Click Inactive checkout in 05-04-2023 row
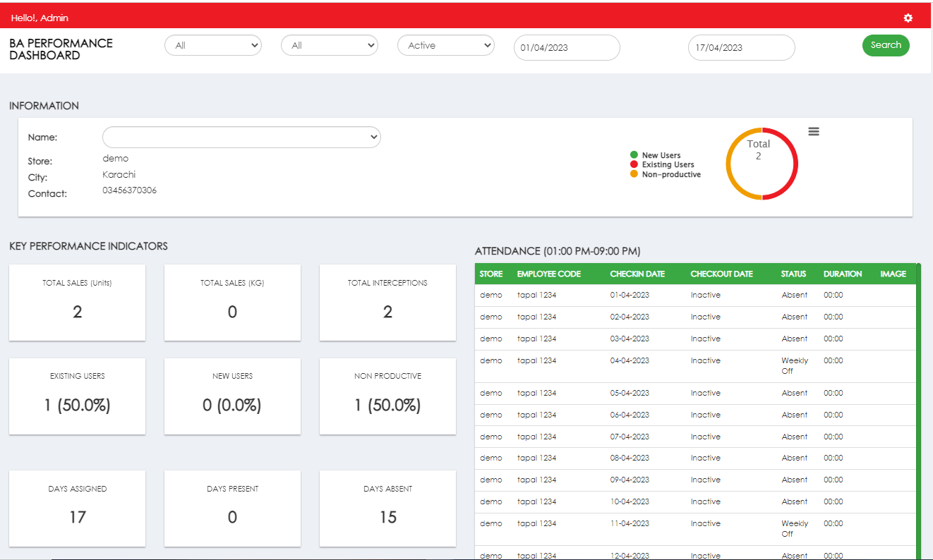This screenshot has height=560, width=933. (x=706, y=393)
